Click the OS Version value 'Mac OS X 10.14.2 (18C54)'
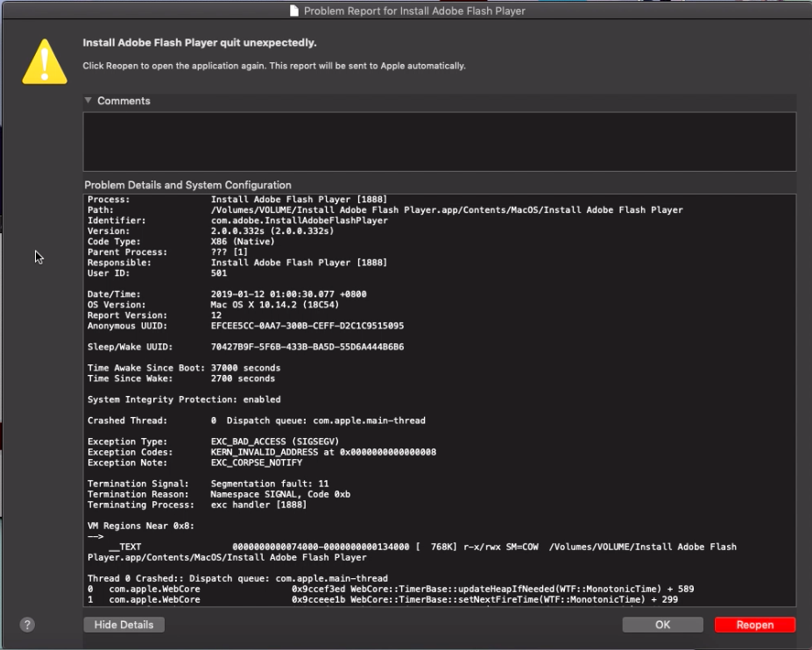The image size is (812, 650). point(274,305)
